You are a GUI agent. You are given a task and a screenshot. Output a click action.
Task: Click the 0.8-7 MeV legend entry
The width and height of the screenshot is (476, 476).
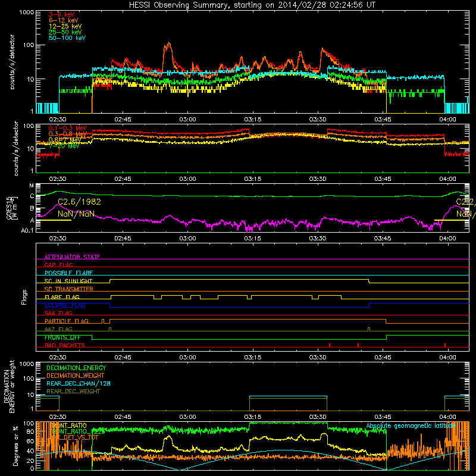click(x=65, y=140)
